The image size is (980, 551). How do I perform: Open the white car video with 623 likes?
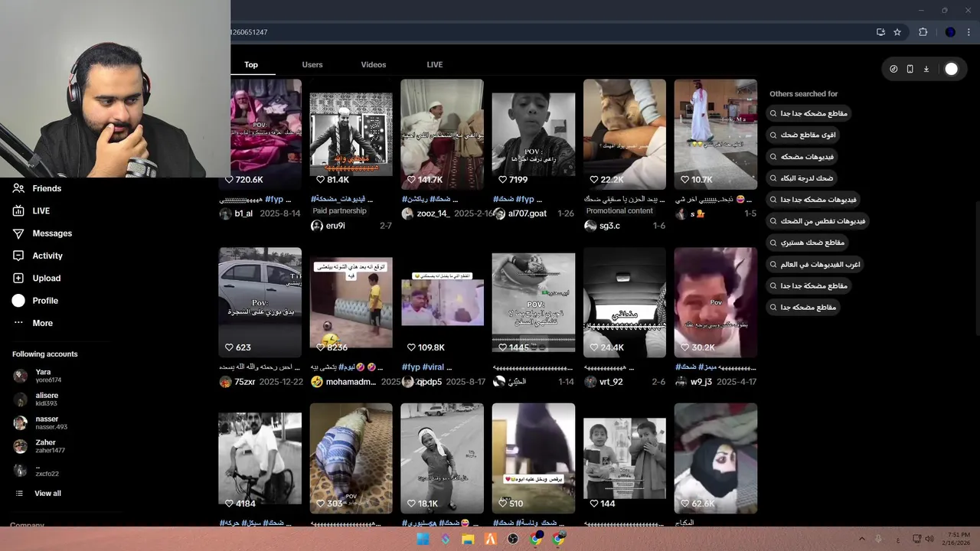pos(260,302)
